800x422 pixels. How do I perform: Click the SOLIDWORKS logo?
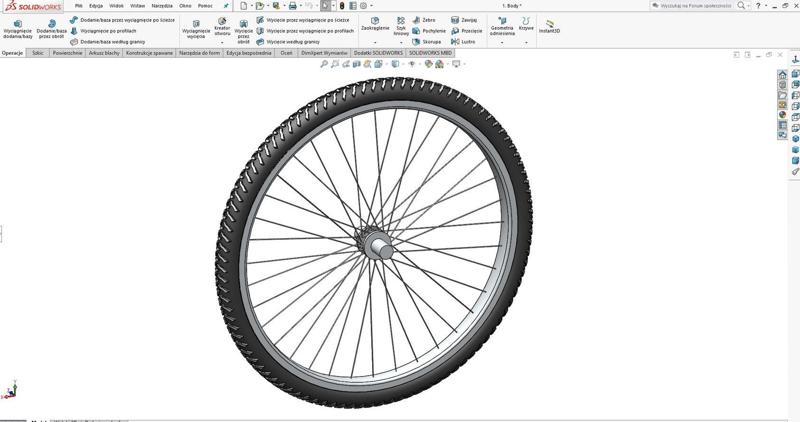[33, 7]
